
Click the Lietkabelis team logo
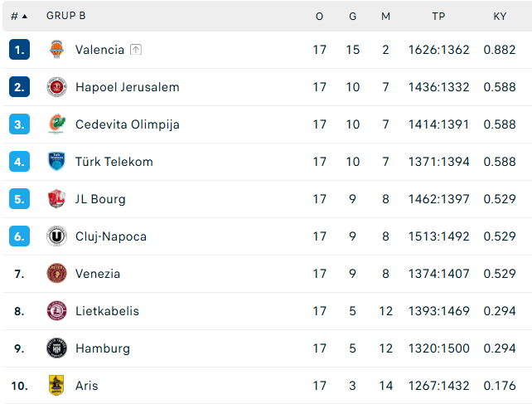click(x=56, y=311)
